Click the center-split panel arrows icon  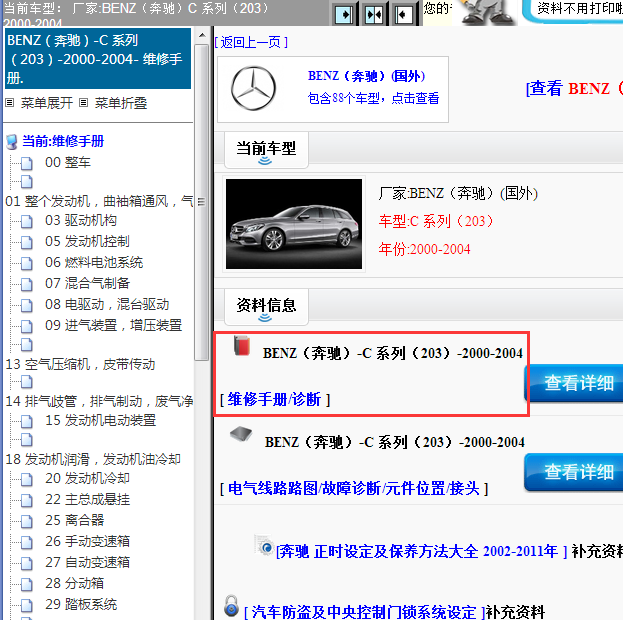[x=374, y=14]
